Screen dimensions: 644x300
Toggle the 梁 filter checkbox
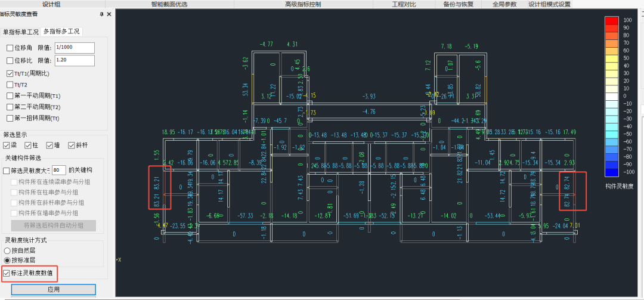click(7, 146)
